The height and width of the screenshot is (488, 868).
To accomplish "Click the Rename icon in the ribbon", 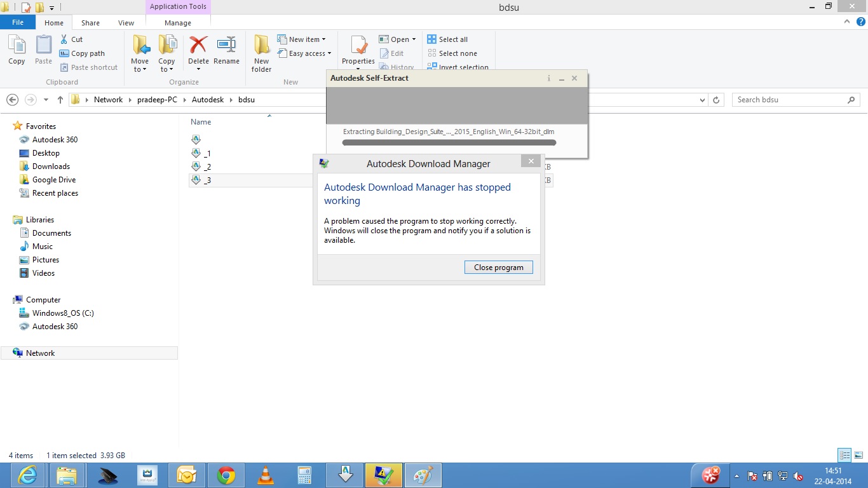I will [x=226, y=45].
